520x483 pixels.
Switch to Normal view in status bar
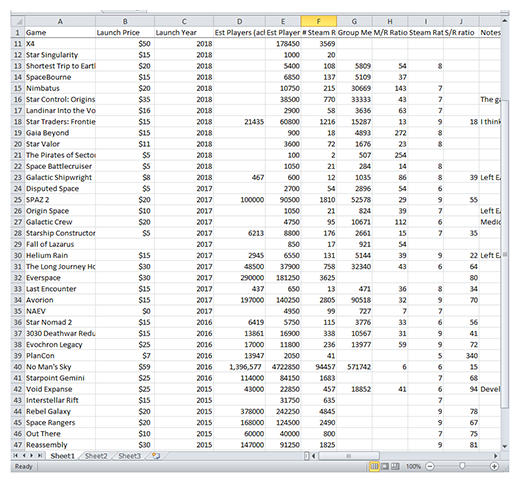click(374, 466)
